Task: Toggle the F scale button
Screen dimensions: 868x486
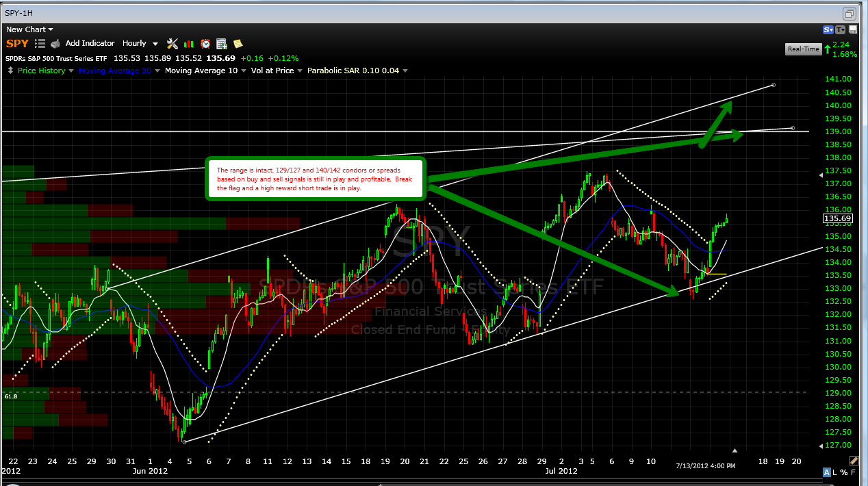Action: (x=854, y=472)
